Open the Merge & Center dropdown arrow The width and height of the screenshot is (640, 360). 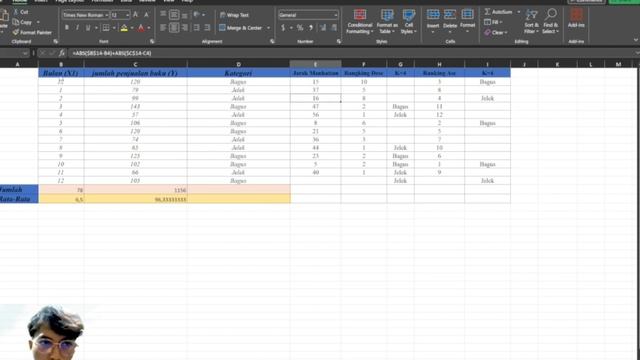pyautogui.click(x=269, y=28)
